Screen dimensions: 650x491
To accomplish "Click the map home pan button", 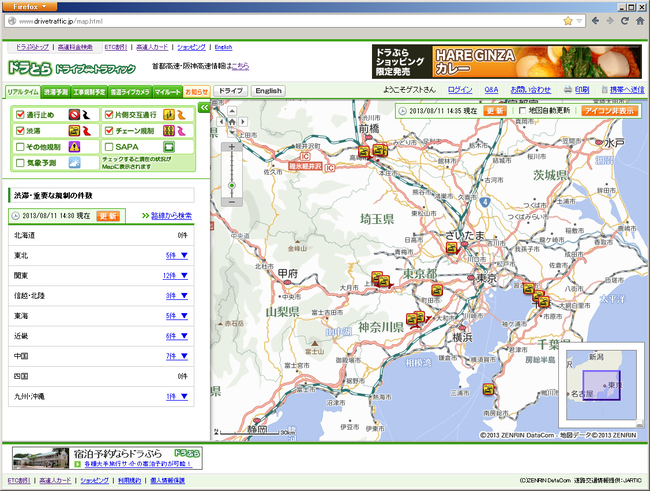I will (x=232, y=122).
